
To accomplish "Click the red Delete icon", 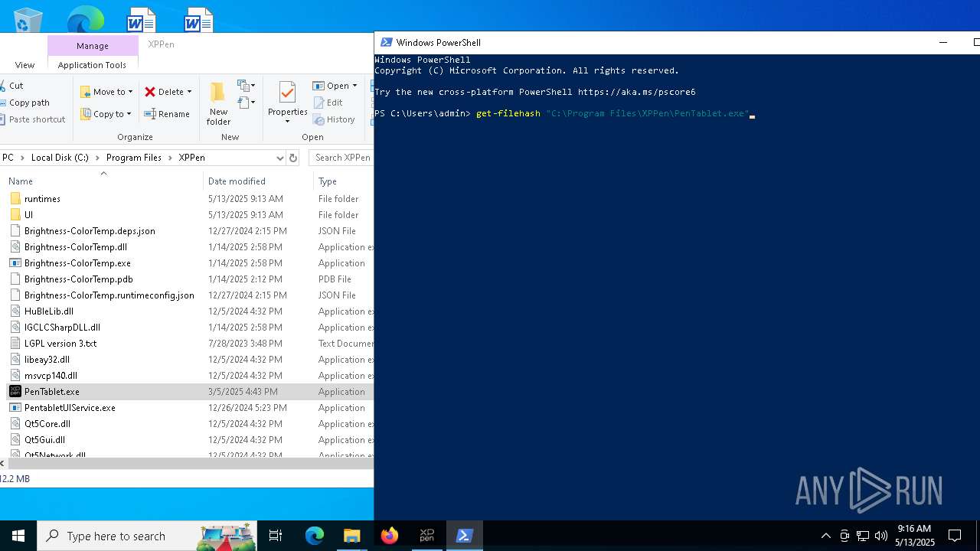I will tap(150, 92).
